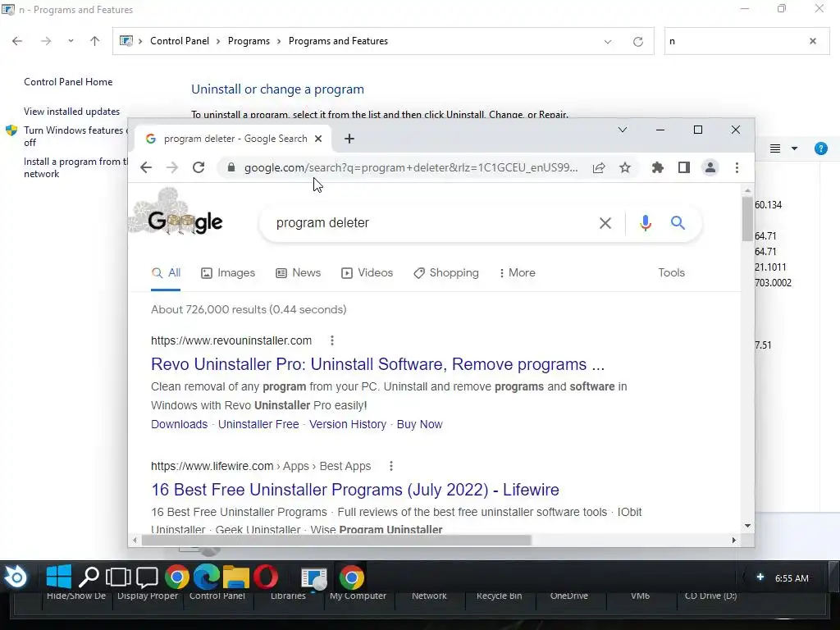Expand view options dropdown arrow

794,148
